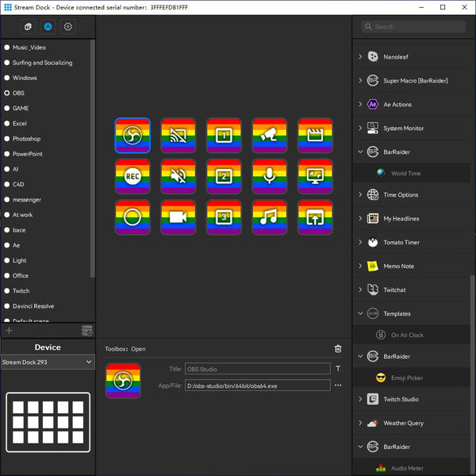Click the REC record key

click(132, 176)
